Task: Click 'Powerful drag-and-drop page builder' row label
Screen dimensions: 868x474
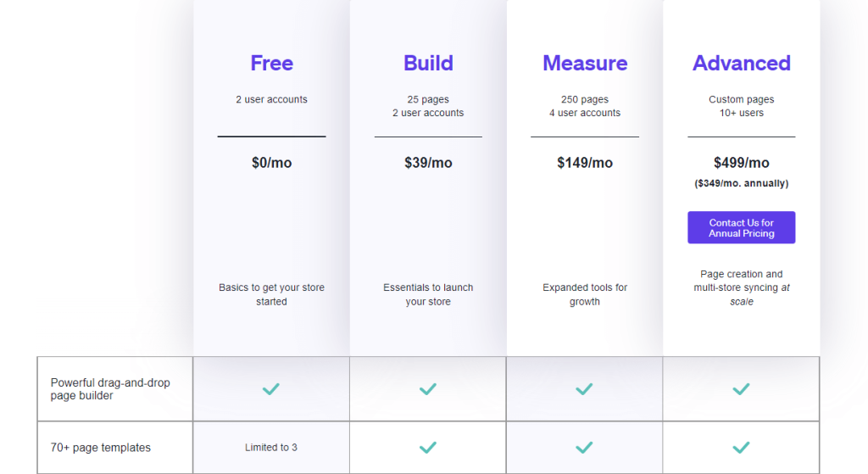Action: [110, 389]
